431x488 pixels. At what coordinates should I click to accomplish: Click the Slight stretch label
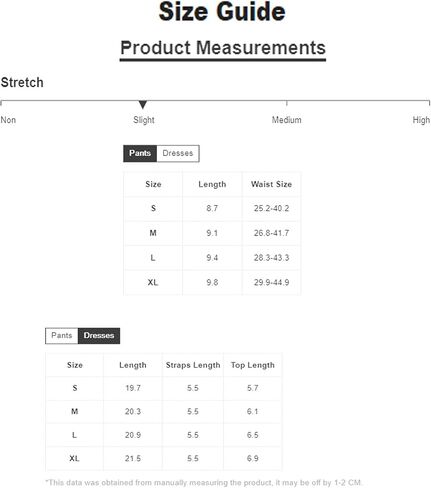[x=144, y=120]
